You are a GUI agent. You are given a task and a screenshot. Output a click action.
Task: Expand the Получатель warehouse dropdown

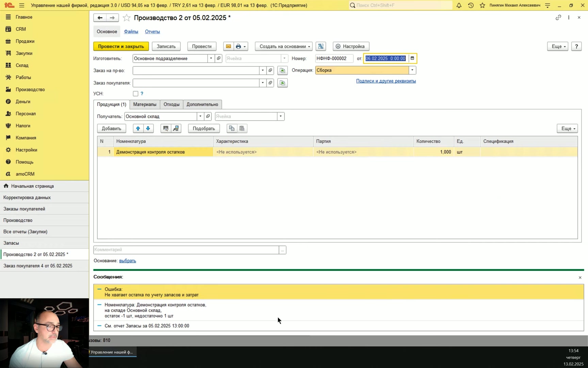[200, 117]
